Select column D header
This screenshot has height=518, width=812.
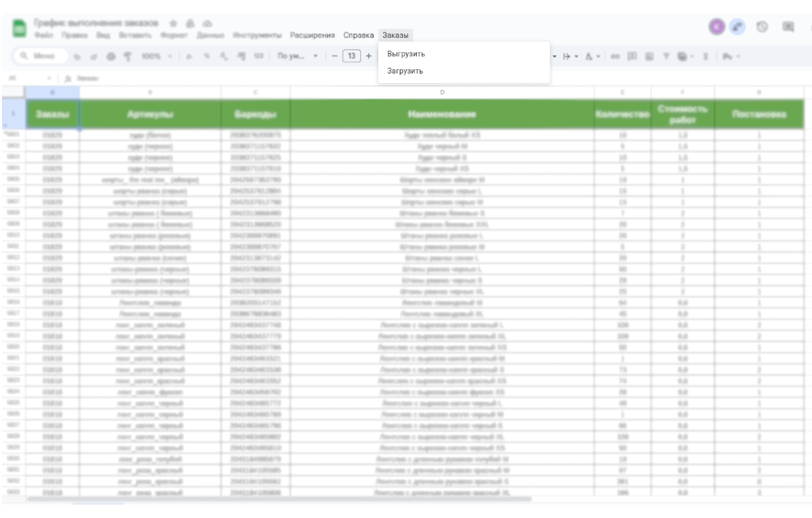(x=442, y=93)
